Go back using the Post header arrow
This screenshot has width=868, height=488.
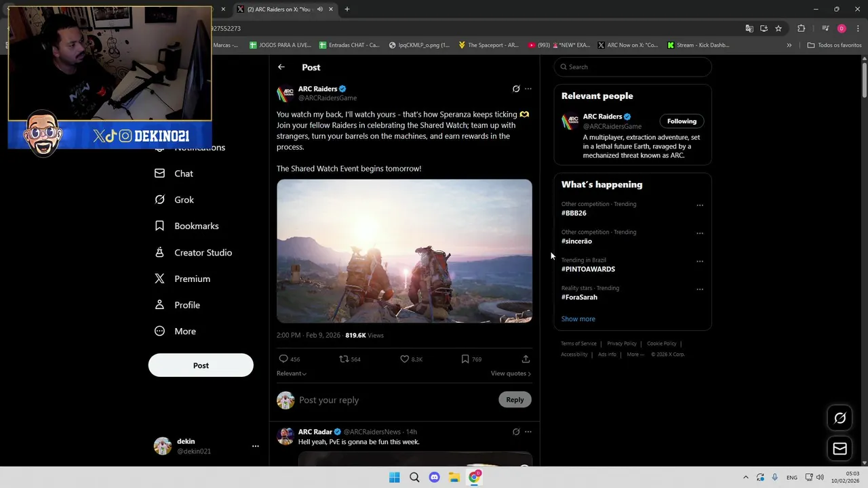(x=281, y=67)
